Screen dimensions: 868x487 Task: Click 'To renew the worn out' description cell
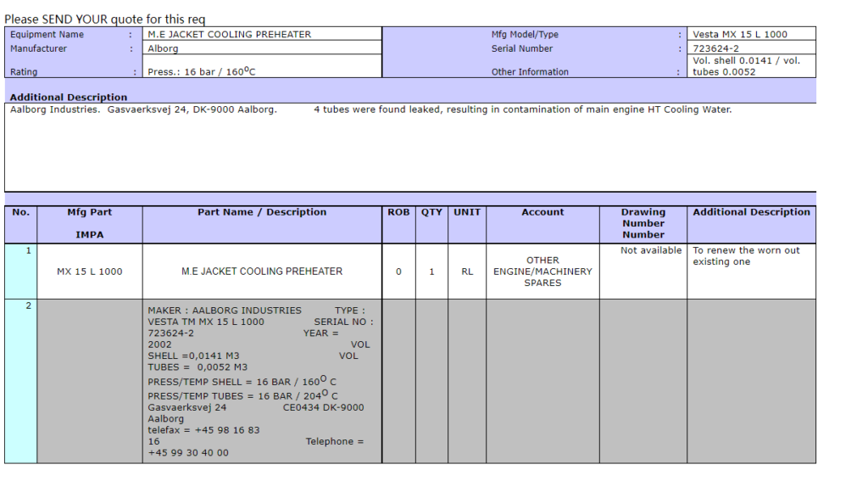click(x=746, y=256)
